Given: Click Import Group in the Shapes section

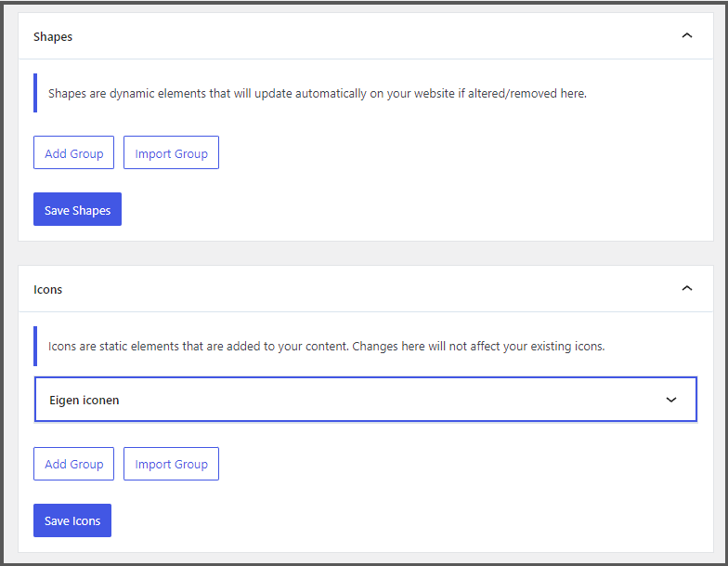Looking at the screenshot, I should click(x=171, y=153).
